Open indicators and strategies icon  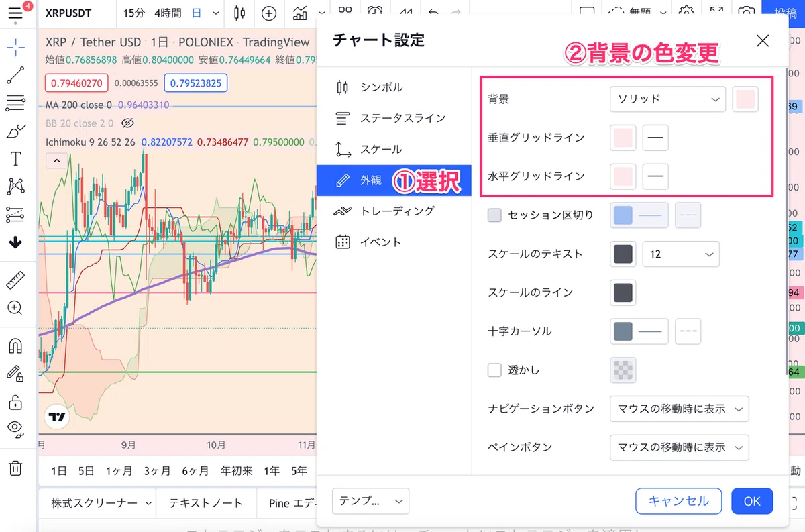coord(301,13)
